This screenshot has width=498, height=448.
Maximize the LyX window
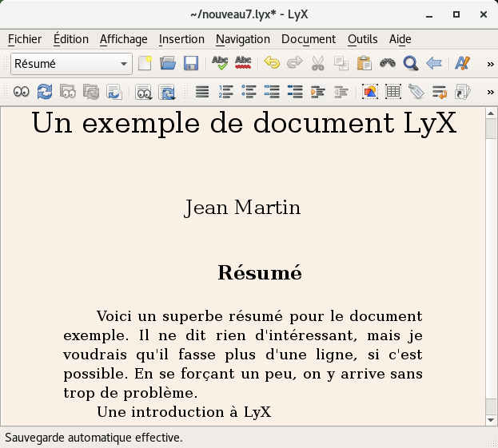coord(456,14)
